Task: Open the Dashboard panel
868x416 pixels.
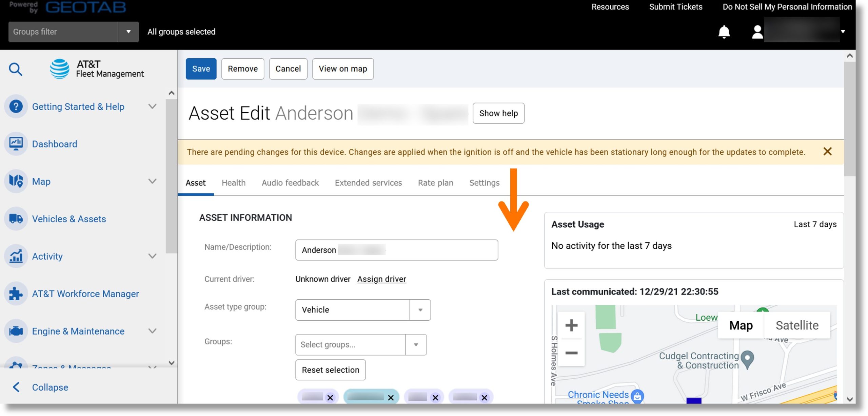Action: tap(54, 144)
